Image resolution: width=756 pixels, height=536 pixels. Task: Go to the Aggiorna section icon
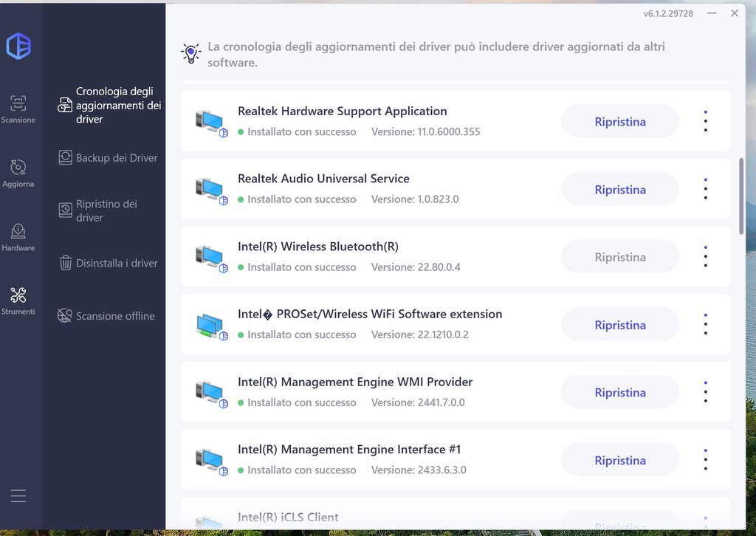click(18, 167)
